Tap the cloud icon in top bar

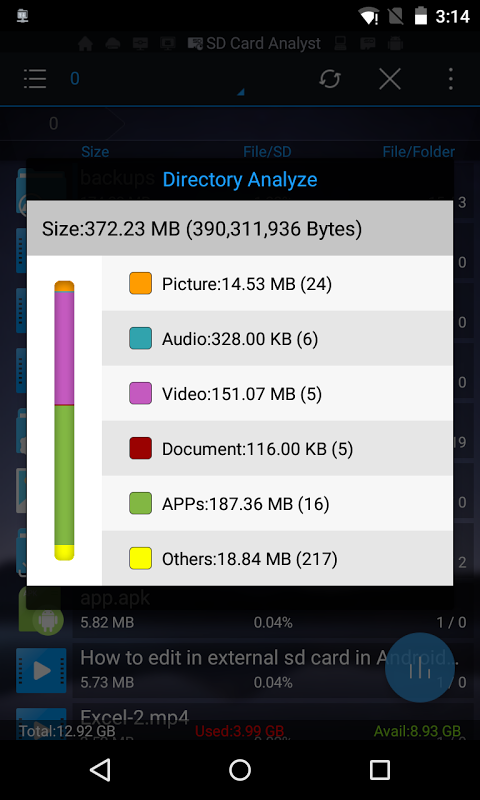(x=113, y=44)
